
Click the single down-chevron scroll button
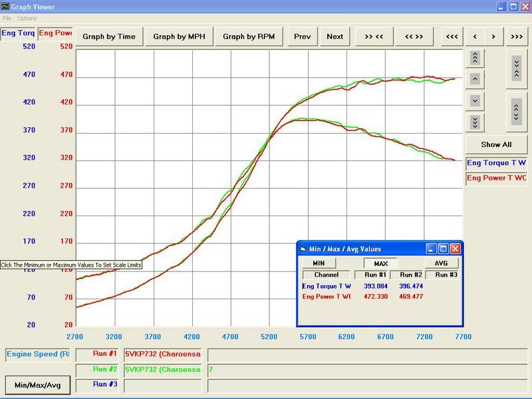[475, 101]
